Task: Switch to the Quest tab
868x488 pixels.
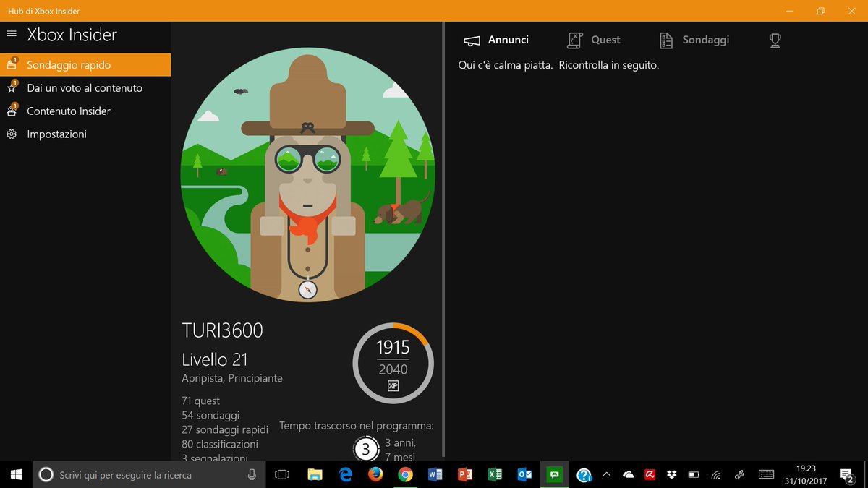Action: coord(594,40)
